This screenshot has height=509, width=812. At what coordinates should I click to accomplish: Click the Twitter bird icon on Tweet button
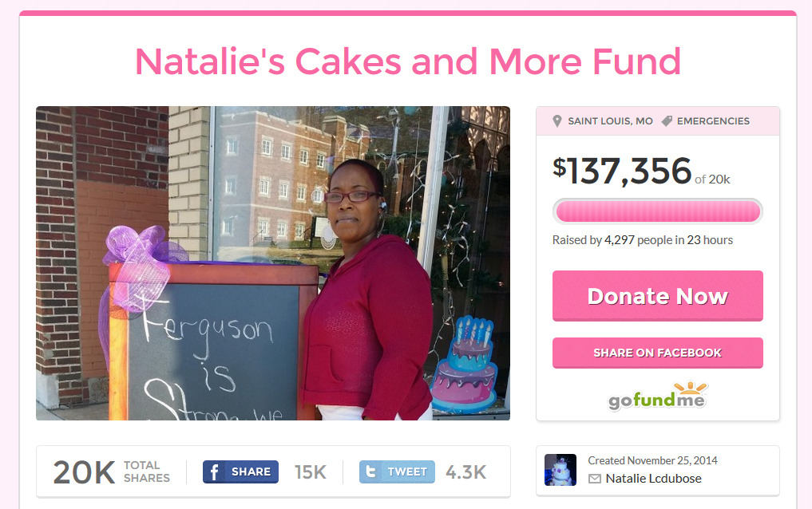(370, 472)
